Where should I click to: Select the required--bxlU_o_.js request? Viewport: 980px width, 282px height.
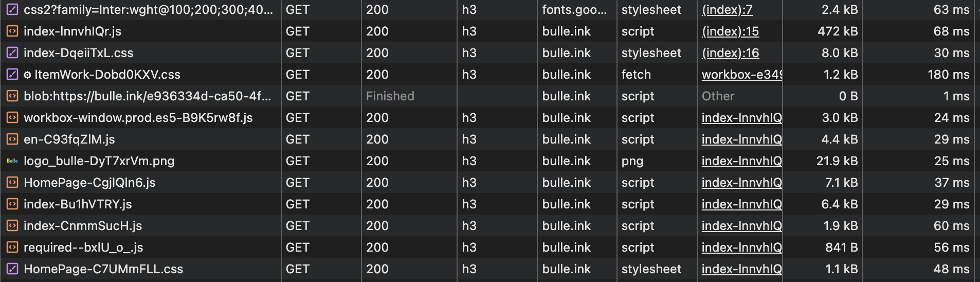pyautogui.click(x=83, y=248)
